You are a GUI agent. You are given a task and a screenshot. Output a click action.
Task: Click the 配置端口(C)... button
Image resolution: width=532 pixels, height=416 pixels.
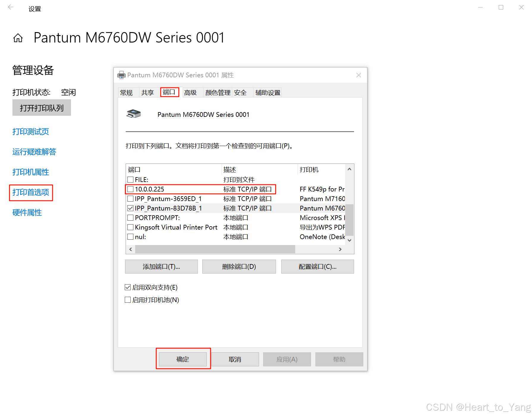click(x=318, y=267)
